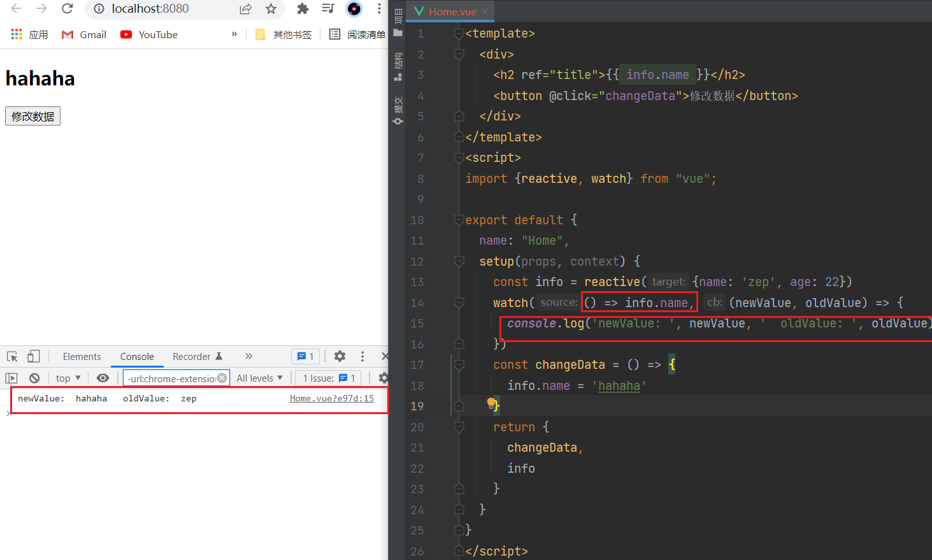
Task: Collapse setup function fold on line 12
Action: (459, 261)
